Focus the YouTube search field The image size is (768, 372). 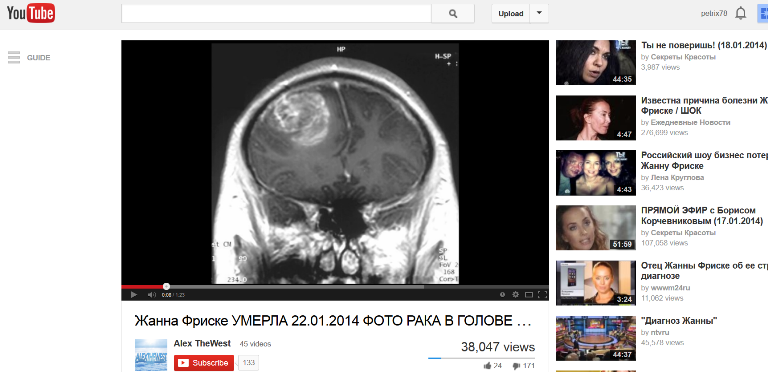click(276, 14)
